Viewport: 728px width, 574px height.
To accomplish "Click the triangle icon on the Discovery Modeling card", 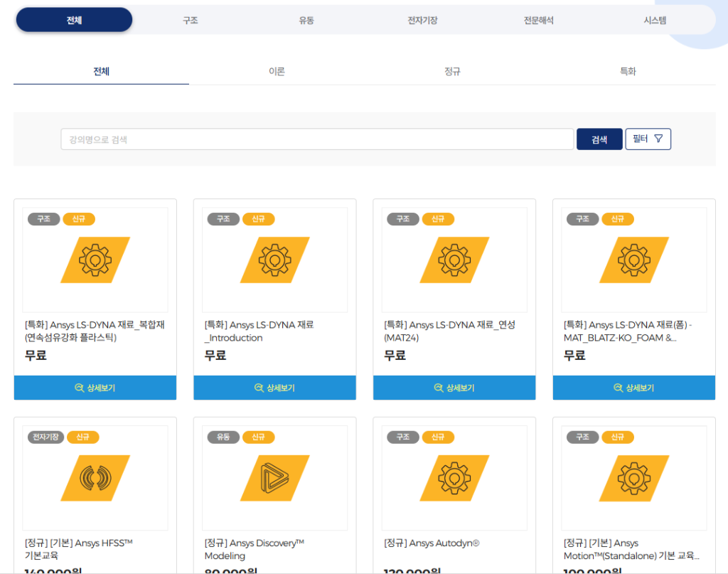I will tap(274, 477).
